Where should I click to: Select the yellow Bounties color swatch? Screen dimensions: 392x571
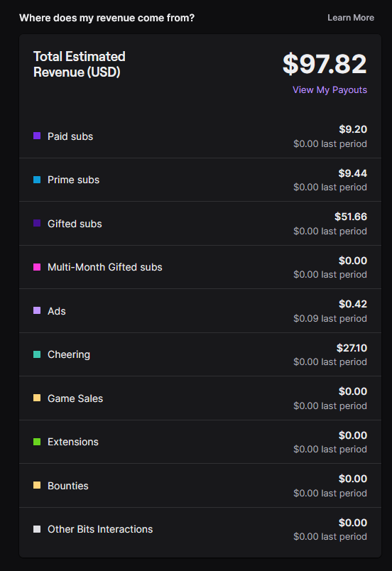37,486
